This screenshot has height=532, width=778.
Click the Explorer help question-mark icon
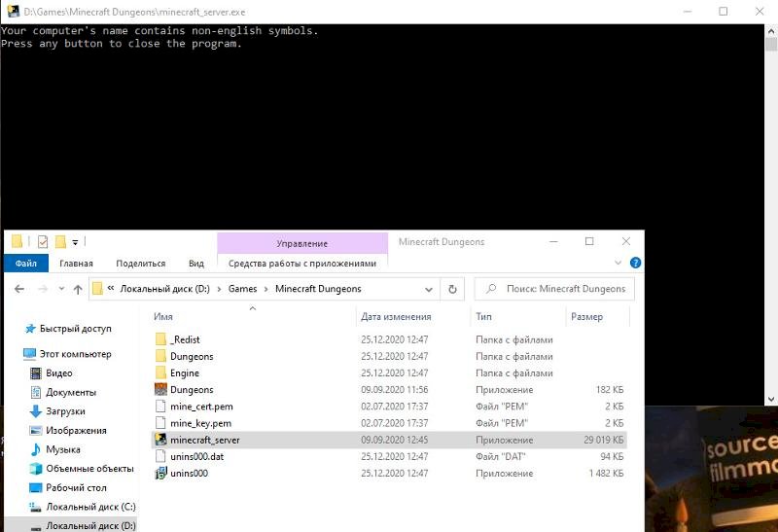(x=635, y=263)
